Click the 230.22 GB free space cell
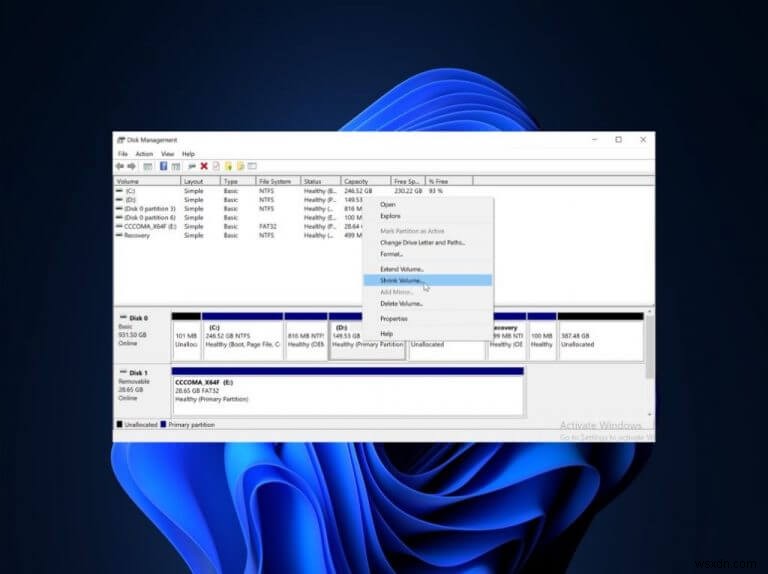This screenshot has width=768, height=574. 408,191
